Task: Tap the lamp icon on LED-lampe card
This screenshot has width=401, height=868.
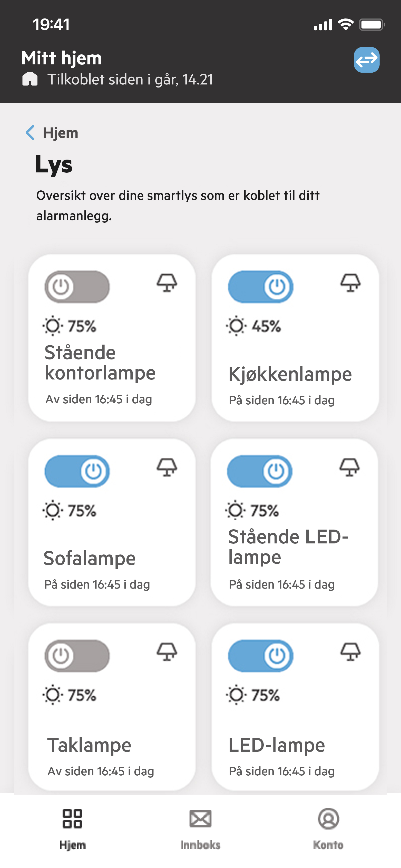Action: click(350, 652)
